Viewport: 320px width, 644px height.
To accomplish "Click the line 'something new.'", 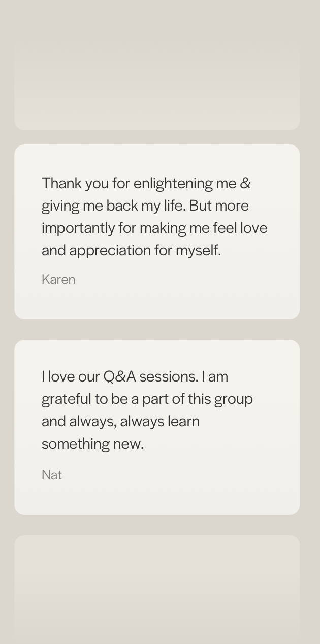I will [x=92, y=444].
